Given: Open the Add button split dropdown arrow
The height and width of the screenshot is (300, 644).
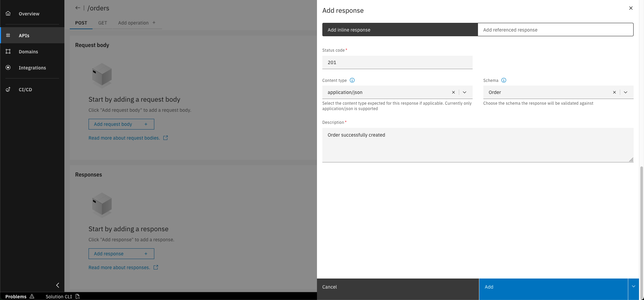Looking at the screenshot, I should click(633, 287).
